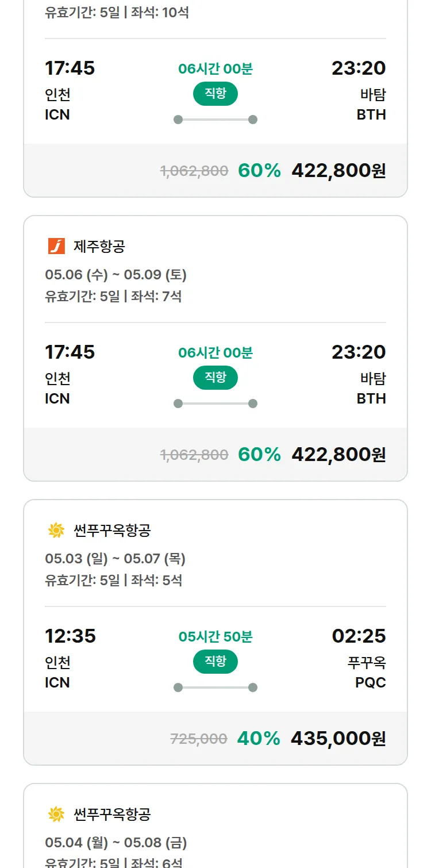Click the 05.06 (수) ~ 05.09 (토) date range
431x868 pixels.
coord(116,275)
